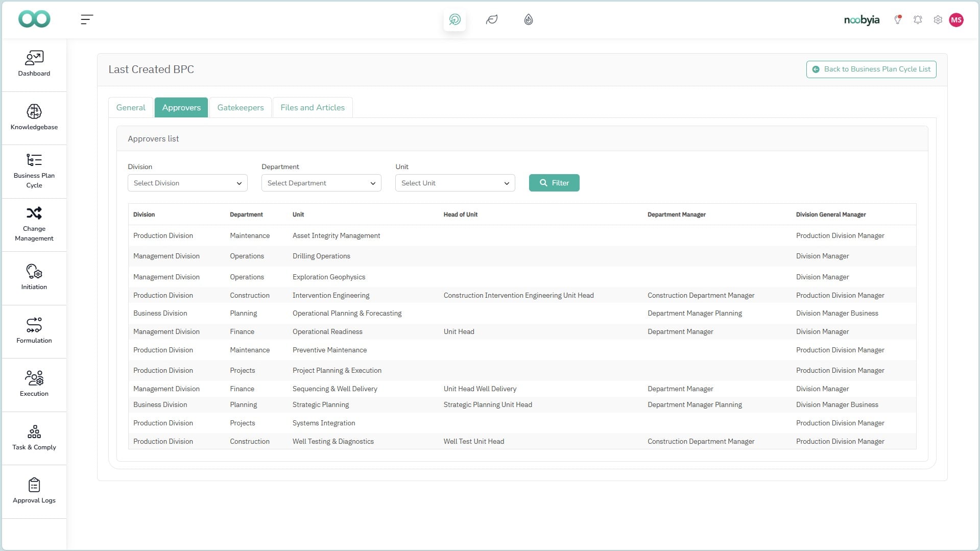Click the noobyia brand logo
Image resolution: width=980 pixels, height=551 pixels.
862,20
